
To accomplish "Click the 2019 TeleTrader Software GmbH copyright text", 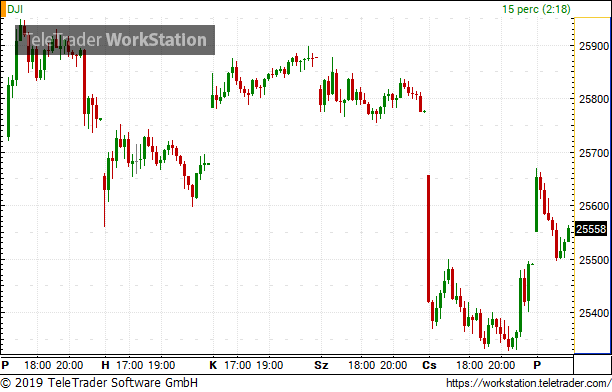I will tap(99, 382).
